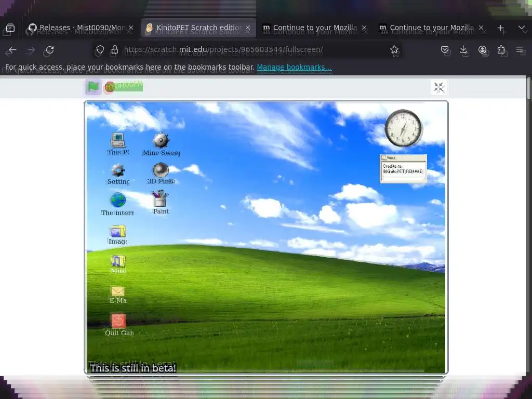
Task: Launch the 3D Pinball icon
Action: (x=161, y=174)
